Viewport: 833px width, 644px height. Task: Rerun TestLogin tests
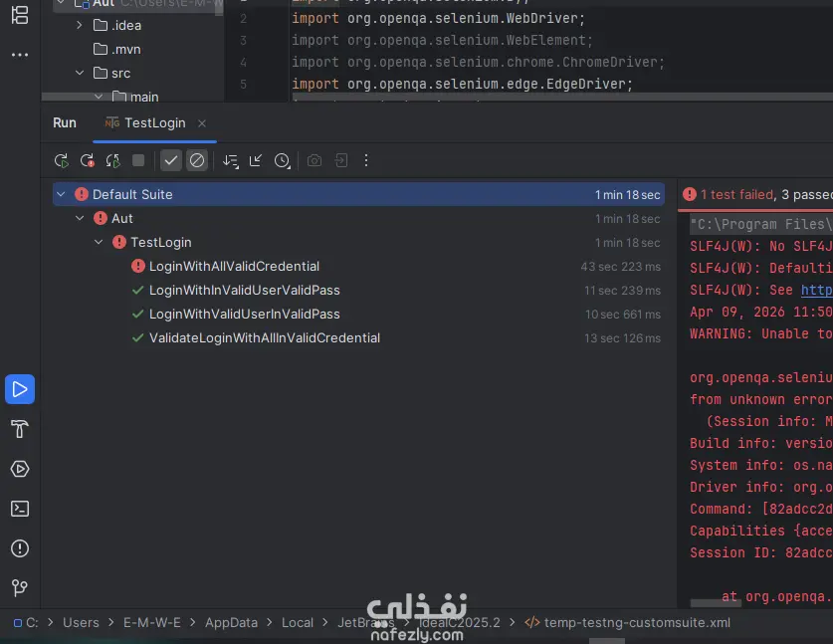[x=61, y=160]
